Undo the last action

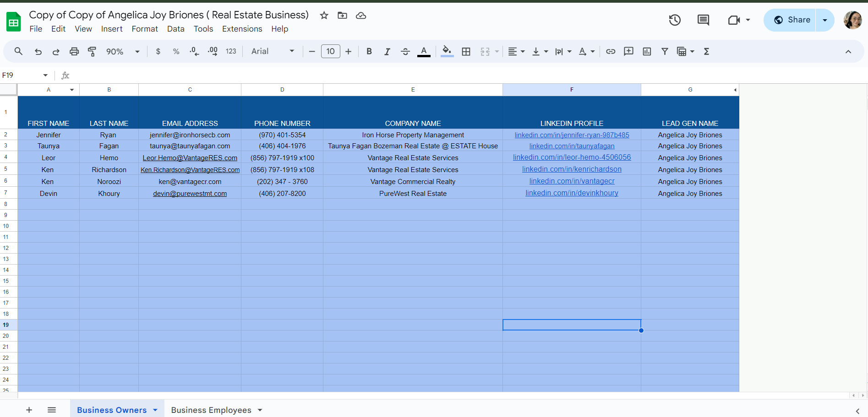click(x=38, y=51)
